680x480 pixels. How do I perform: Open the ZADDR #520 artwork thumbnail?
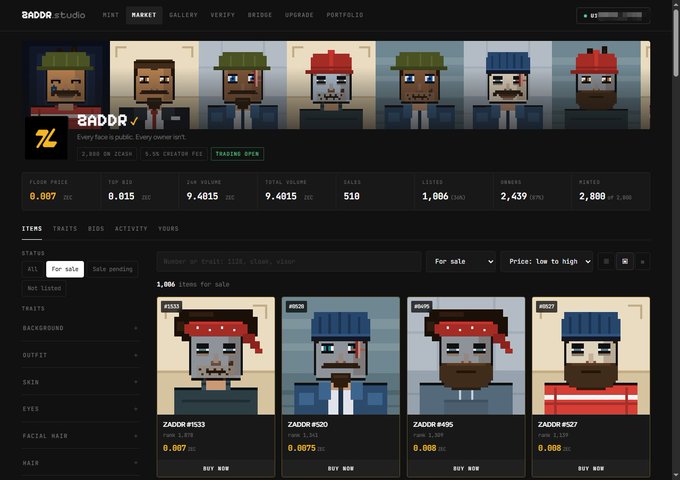[341, 356]
